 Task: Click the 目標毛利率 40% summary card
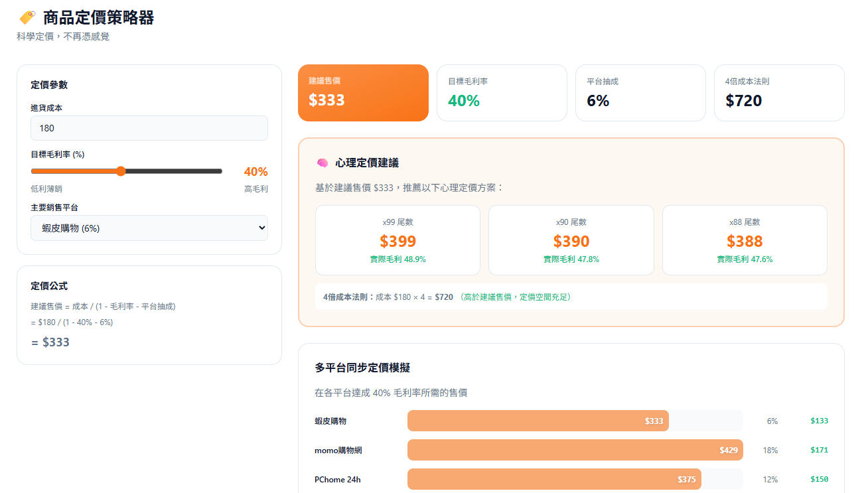(502, 93)
